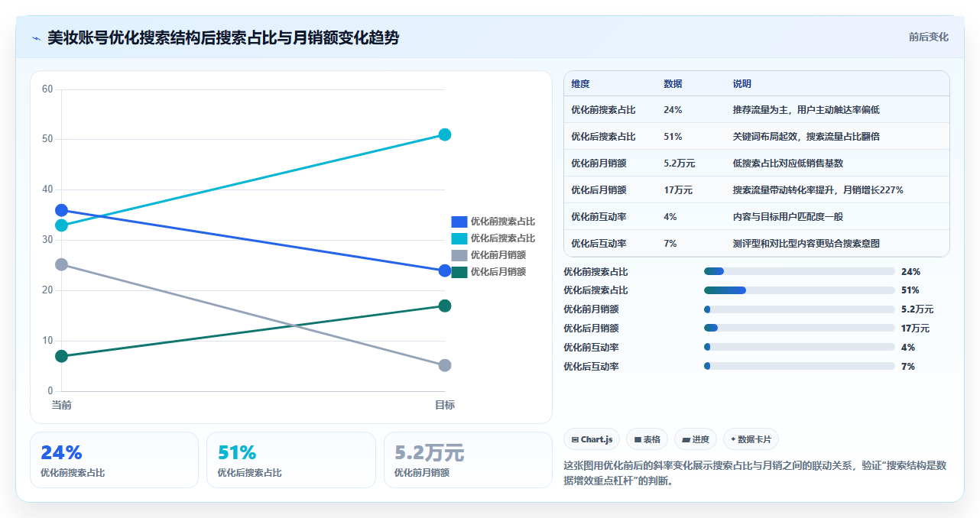Select the gray data point at 目标
980x518 pixels.
click(445, 365)
